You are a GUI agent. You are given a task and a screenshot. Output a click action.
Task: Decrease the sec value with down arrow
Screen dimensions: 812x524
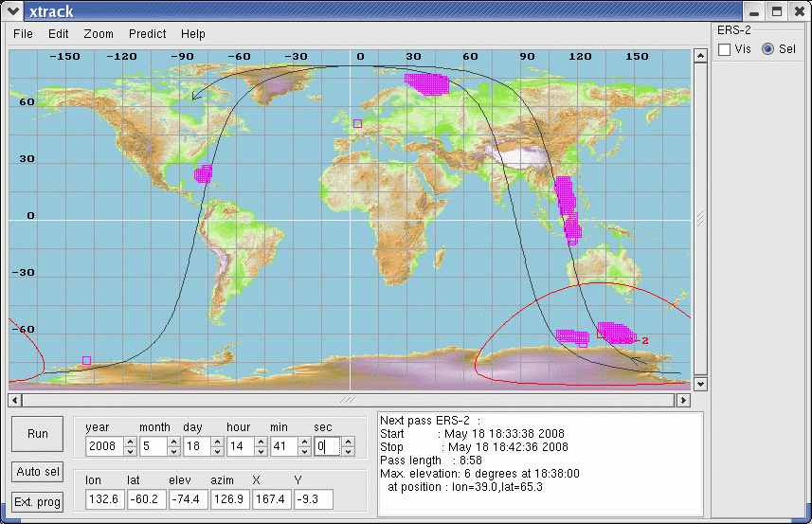click(348, 451)
